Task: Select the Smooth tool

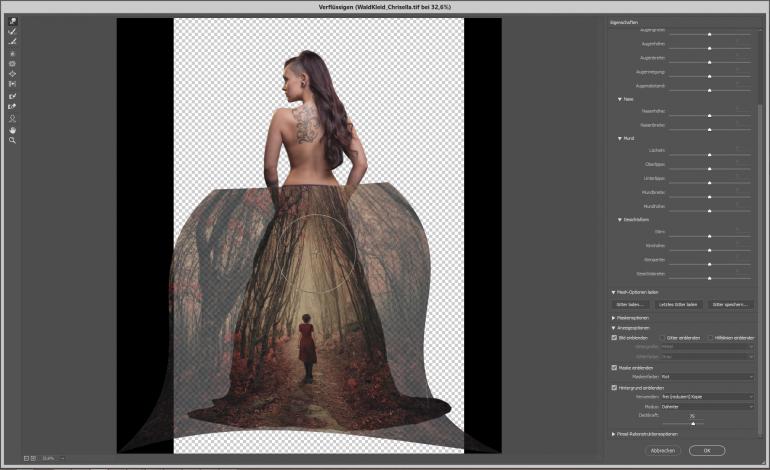Action: point(12,42)
